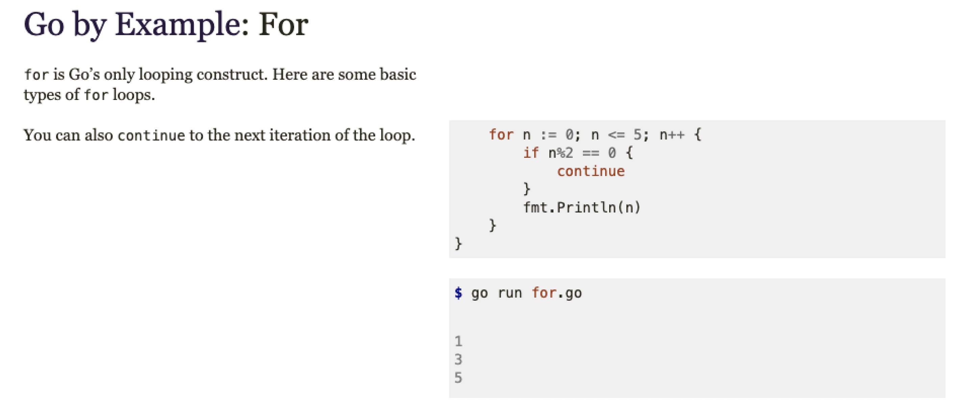Click the inline 'for' code starting the intro

[x=36, y=75]
